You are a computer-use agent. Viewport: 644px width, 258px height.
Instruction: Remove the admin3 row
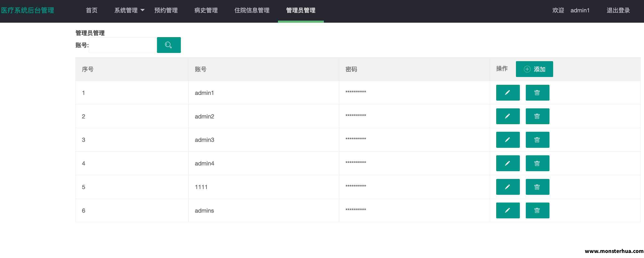coord(537,140)
